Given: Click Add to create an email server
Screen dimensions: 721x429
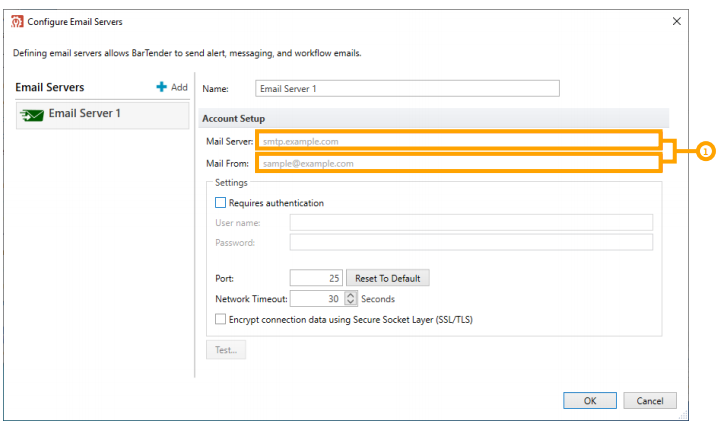Looking at the screenshot, I should pos(172,87).
